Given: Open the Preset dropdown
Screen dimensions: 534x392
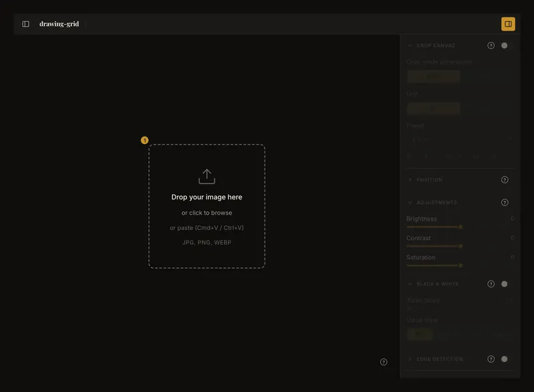Looking at the screenshot, I should tap(460, 139).
